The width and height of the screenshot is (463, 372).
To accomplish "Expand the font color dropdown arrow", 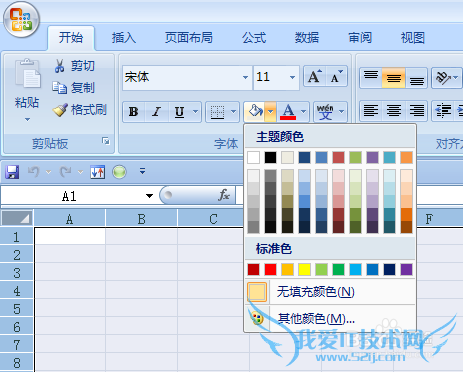I will [303, 112].
